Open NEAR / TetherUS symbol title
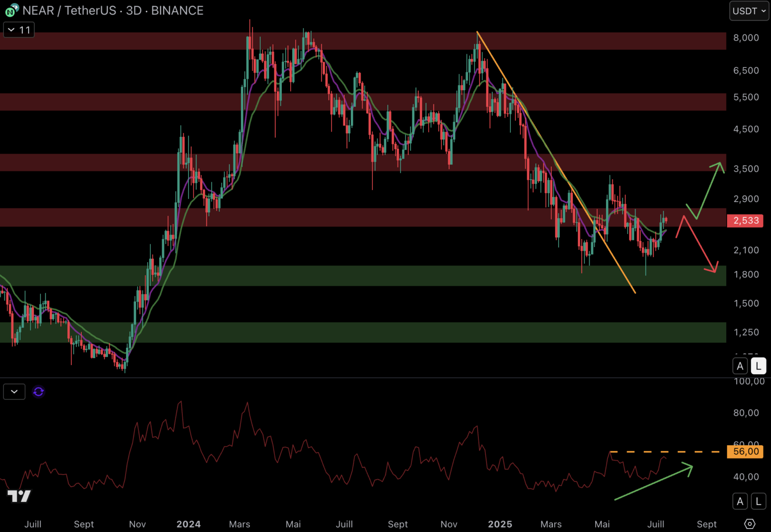Screen dimensions: 771x532 (x=113, y=10)
